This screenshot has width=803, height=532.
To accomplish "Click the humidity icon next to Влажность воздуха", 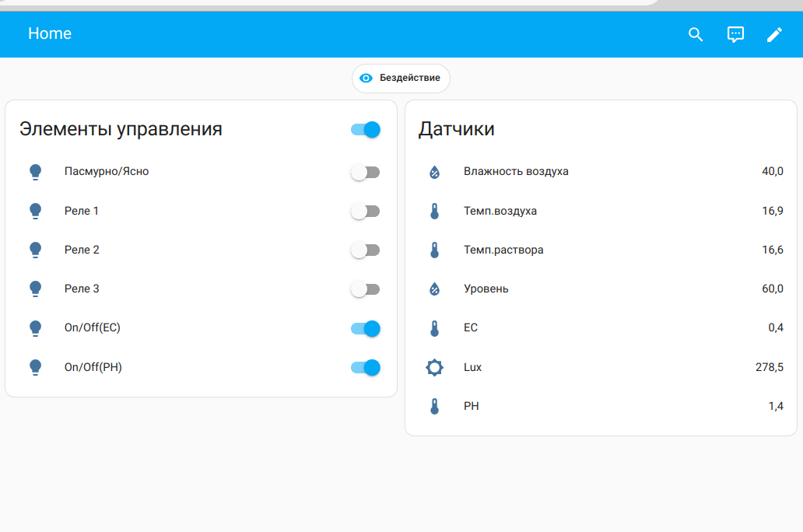I will click(434, 171).
